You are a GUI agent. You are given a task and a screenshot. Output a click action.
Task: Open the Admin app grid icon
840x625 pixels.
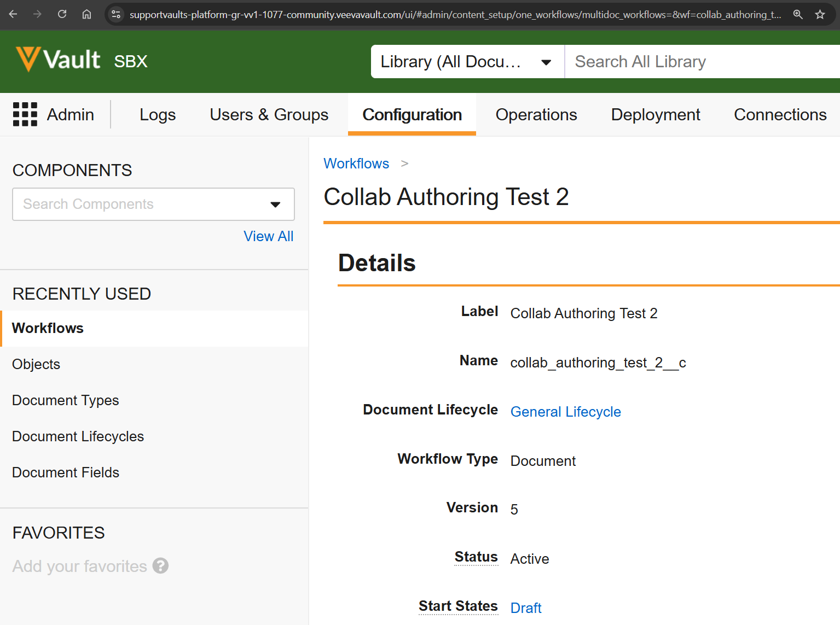coord(25,114)
